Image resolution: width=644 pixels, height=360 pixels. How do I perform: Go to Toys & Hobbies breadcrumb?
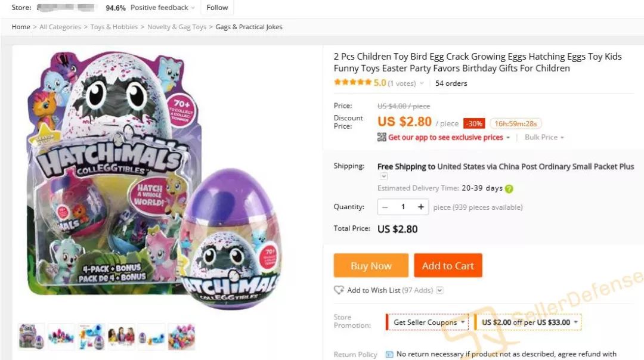coord(114,27)
